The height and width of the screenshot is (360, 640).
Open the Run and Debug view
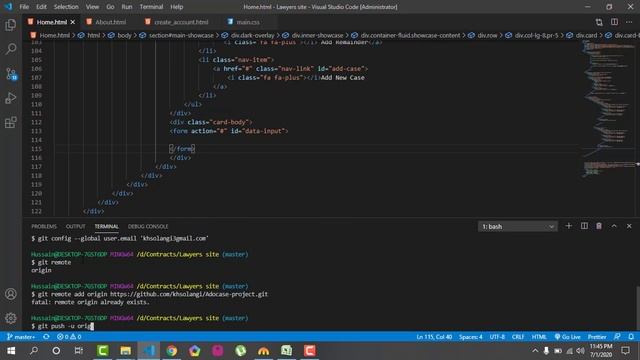11,98
